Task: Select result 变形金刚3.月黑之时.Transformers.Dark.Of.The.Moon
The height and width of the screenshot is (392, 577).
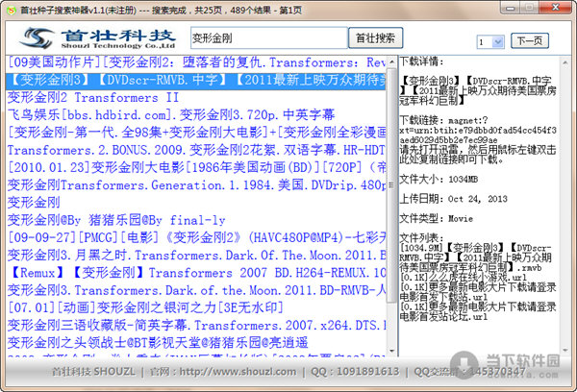Action: tap(196, 256)
